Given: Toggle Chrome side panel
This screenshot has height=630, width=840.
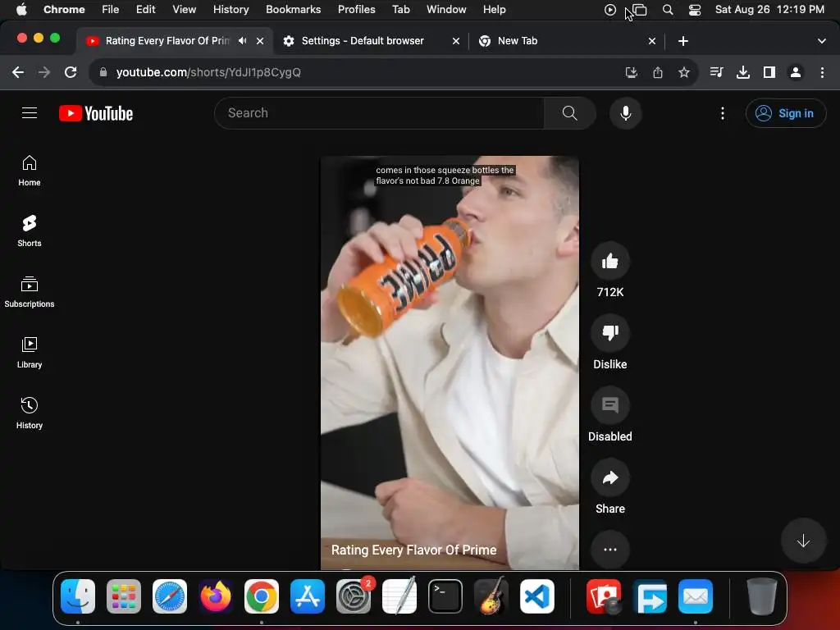Looking at the screenshot, I should (769, 72).
